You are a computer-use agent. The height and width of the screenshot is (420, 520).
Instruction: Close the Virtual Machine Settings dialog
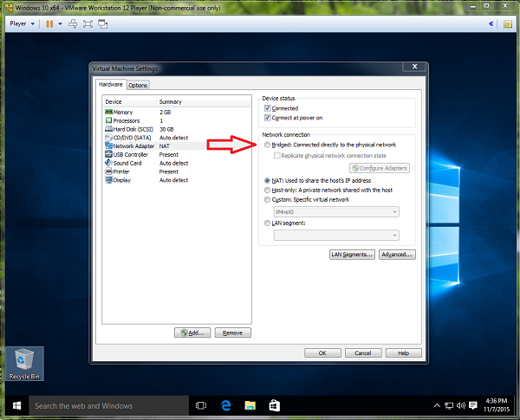pos(414,67)
